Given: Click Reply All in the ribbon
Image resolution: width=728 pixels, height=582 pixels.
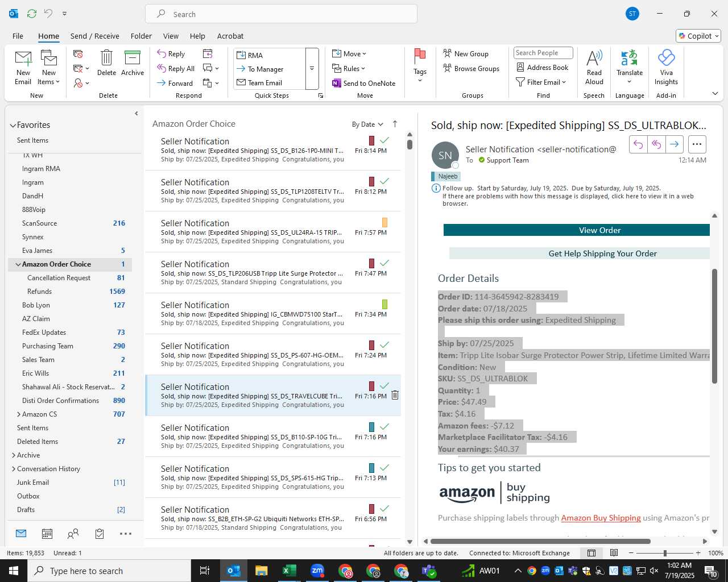Looking at the screenshot, I should click(176, 68).
